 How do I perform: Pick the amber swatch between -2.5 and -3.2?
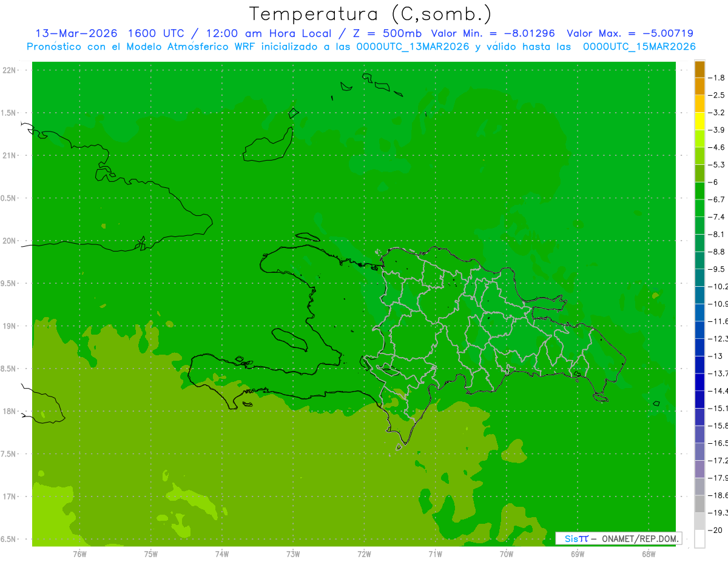click(x=699, y=104)
